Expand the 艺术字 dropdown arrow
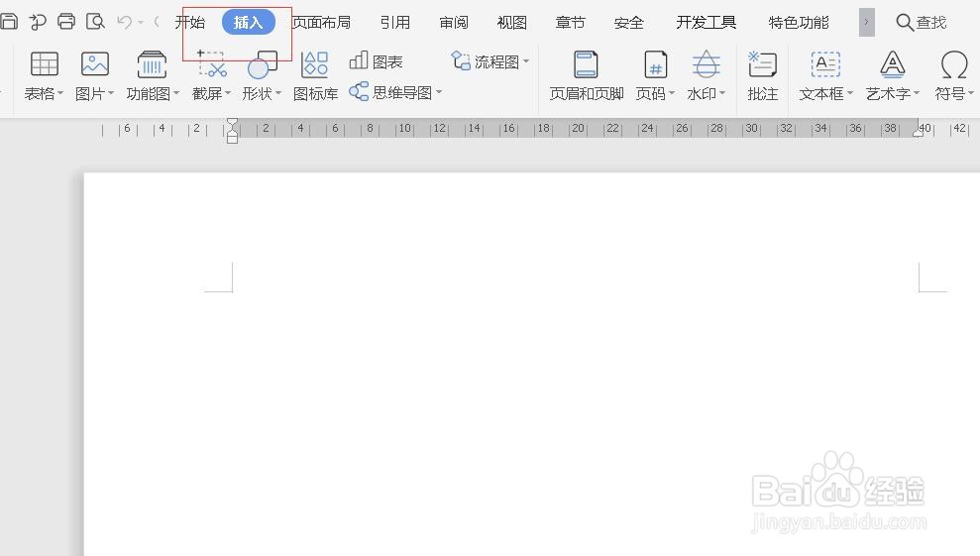Viewport: 980px width, 556px height. click(x=917, y=93)
